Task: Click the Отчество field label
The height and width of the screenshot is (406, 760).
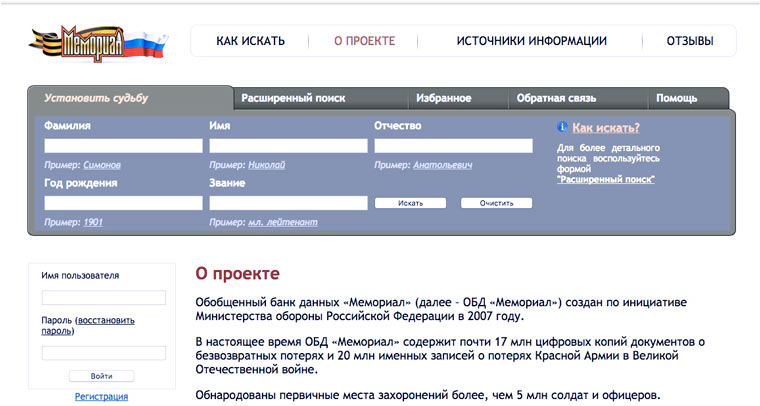Action: coord(397,125)
